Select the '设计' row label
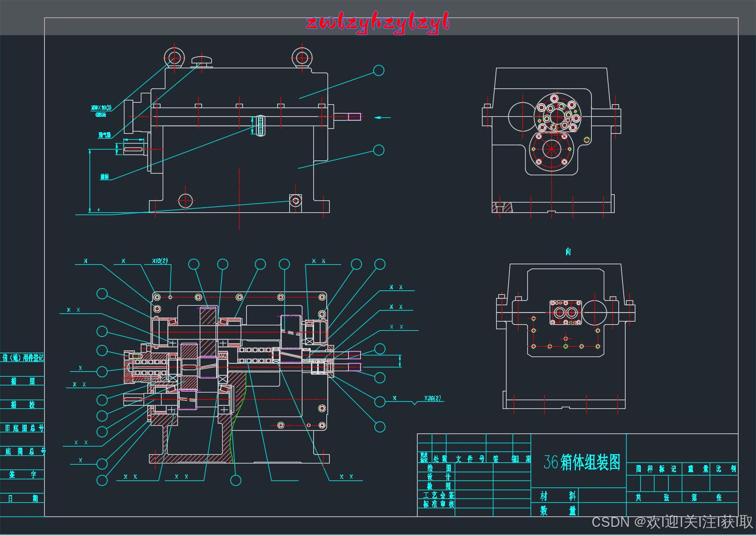Image resolution: width=756 pixels, height=535 pixels. [x=439, y=477]
